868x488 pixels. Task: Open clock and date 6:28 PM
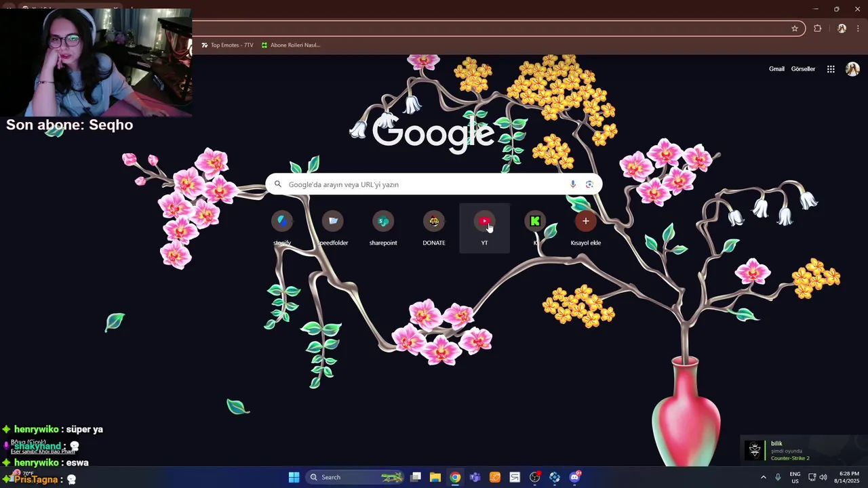click(848, 477)
